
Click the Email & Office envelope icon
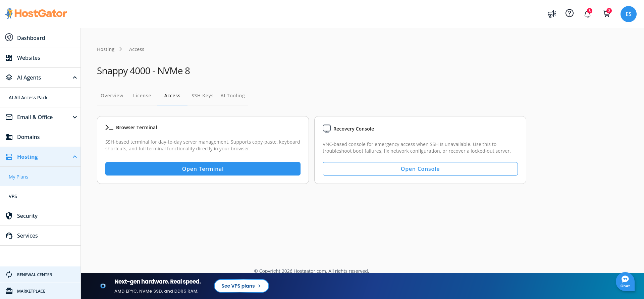(9, 117)
